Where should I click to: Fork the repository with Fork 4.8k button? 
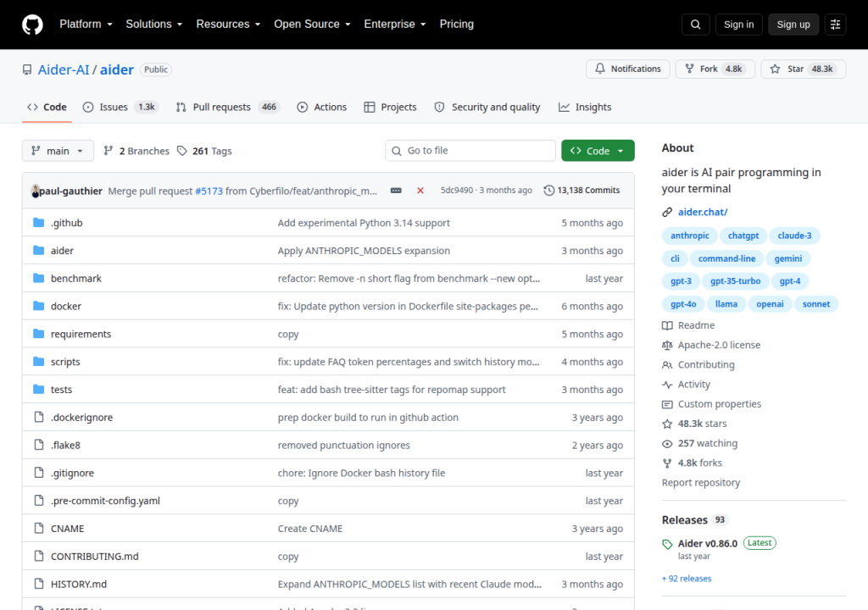[x=715, y=69]
